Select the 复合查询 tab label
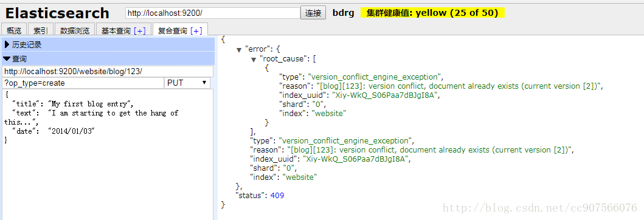 click(x=173, y=31)
